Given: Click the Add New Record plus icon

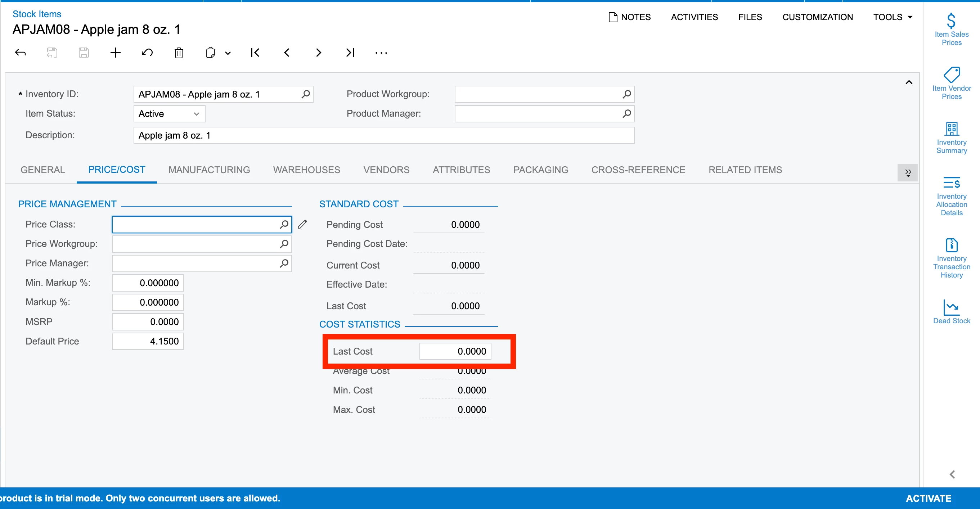Looking at the screenshot, I should pyautogui.click(x=115, y=53).
